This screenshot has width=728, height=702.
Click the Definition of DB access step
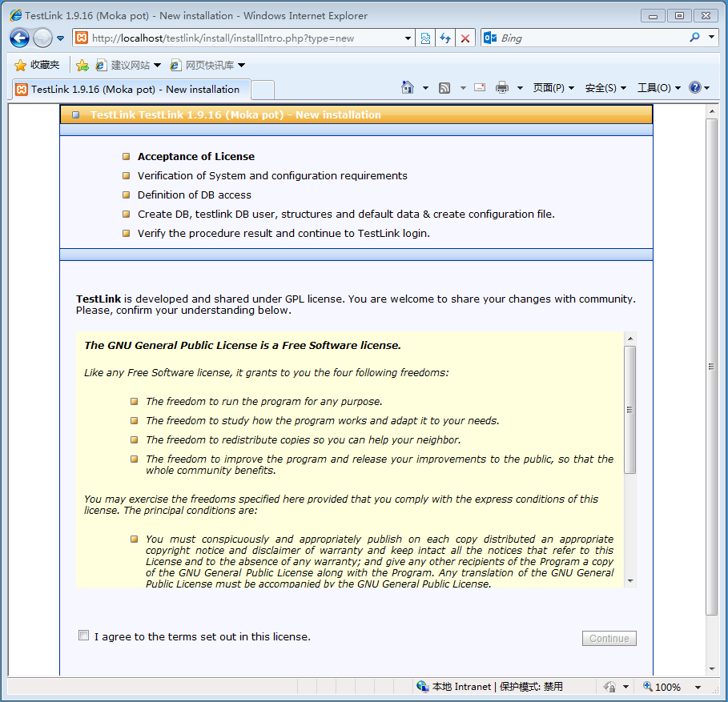click(194, 195)
